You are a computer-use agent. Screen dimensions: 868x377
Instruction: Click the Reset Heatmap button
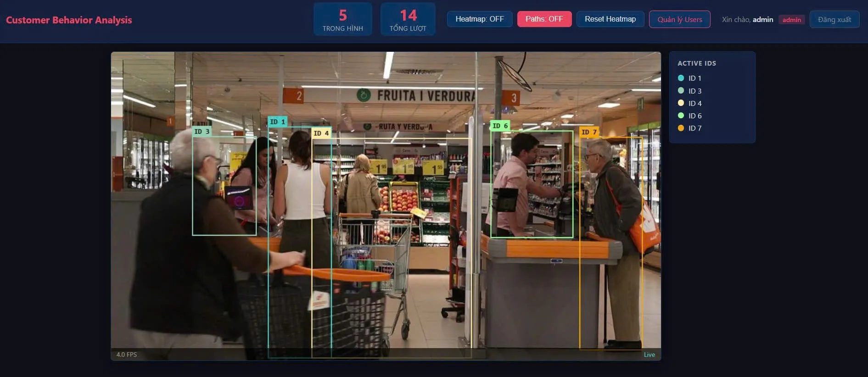[610, 19]
